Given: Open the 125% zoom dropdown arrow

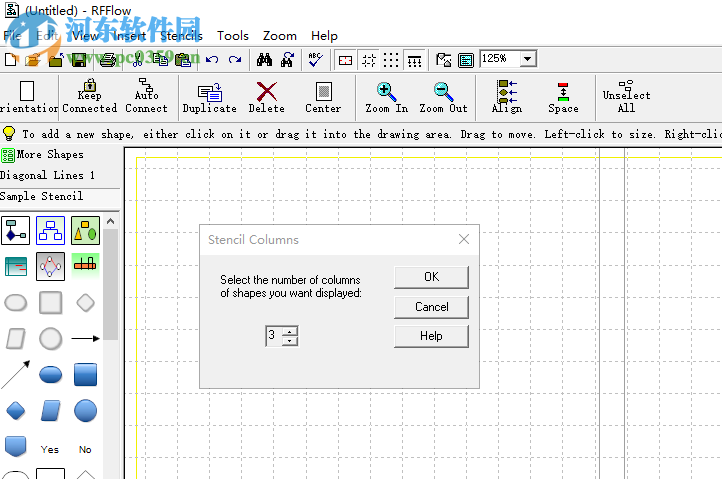Looking at the screenshot, I should 528,58.
